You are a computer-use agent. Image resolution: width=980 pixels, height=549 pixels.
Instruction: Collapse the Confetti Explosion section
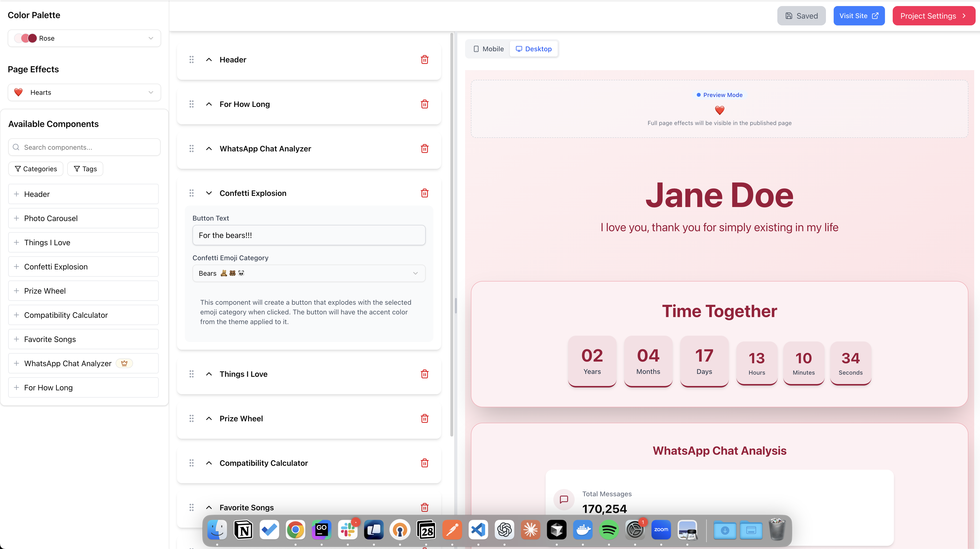click(x=209, y=193)
